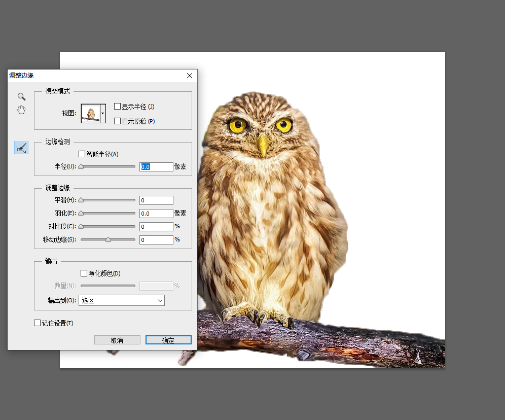Screen dimensions: 505x420
Task: Close the 调整边缘 dialog
Action: pos(190,76)
